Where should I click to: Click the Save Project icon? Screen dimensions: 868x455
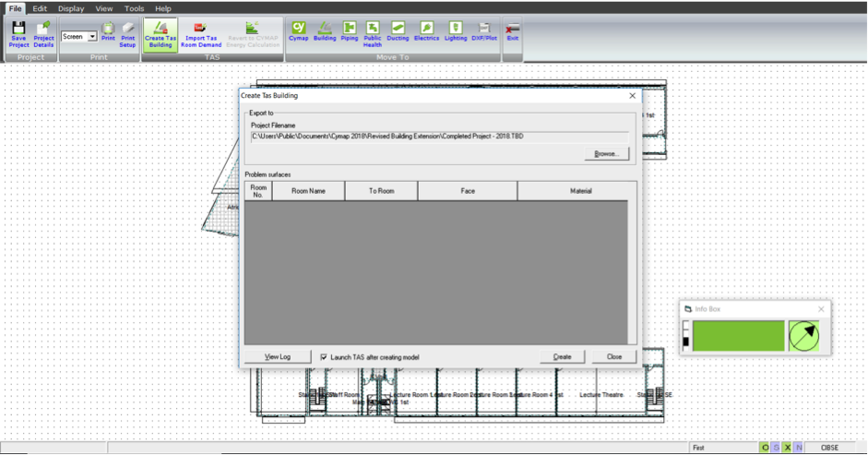(18, 35)
